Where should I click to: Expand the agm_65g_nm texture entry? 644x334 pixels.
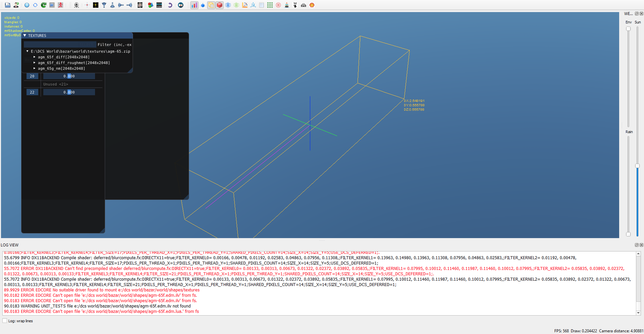[34, 68]
